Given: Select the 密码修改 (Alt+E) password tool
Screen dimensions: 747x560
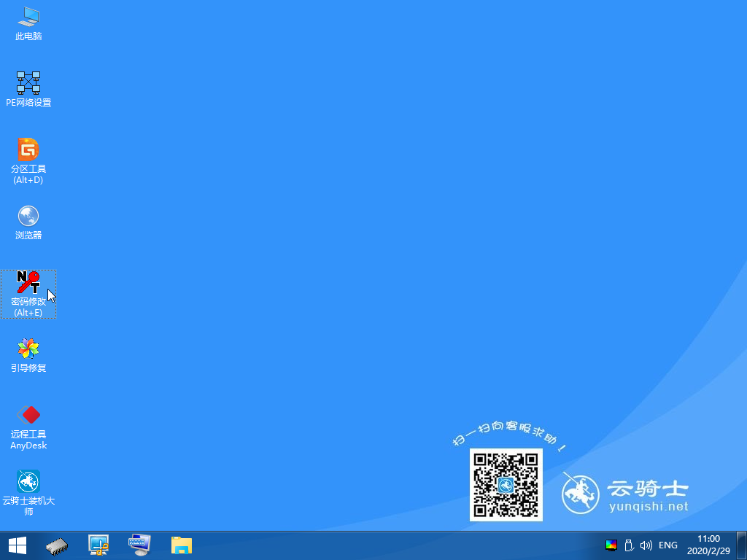Looking at the screenshot, I should (28, 294).
